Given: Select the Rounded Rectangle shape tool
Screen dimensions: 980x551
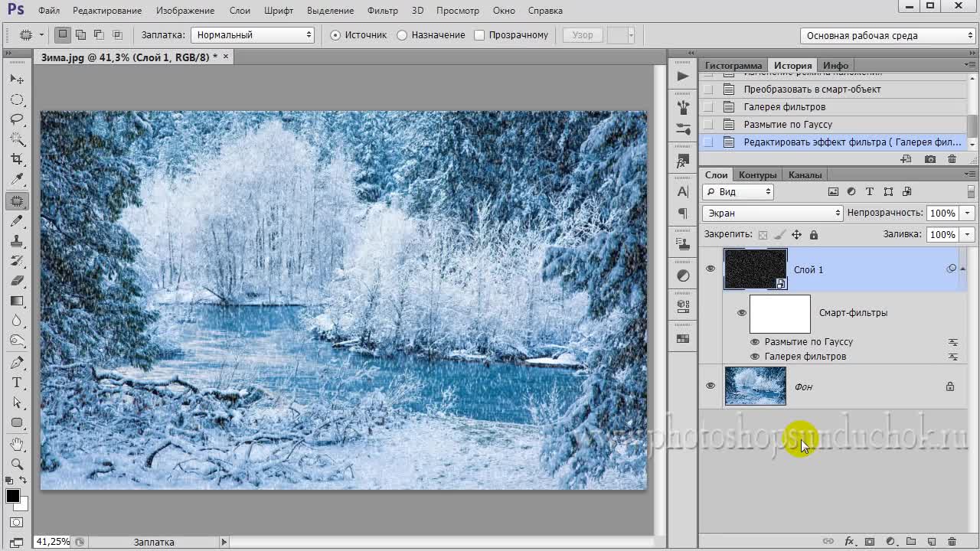Looking at the screenshot, I should click(17, 422).
